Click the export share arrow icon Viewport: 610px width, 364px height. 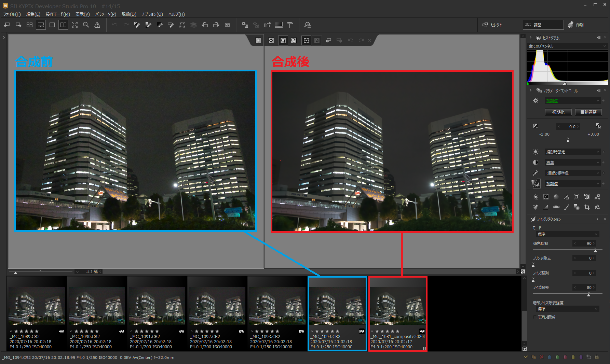coord(268,25)
